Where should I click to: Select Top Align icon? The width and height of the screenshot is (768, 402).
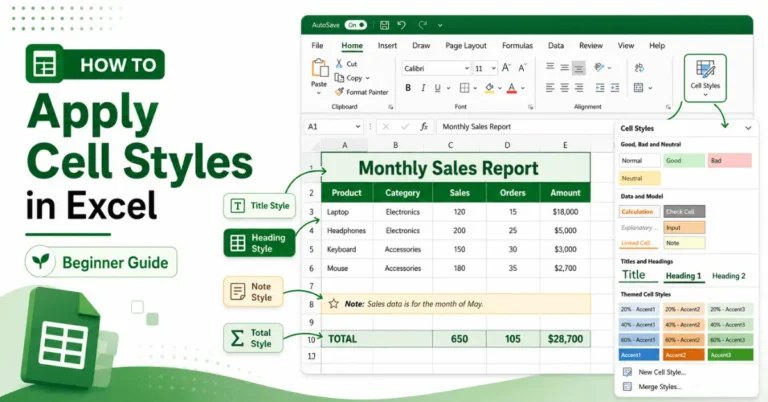(x=550, y=67)
